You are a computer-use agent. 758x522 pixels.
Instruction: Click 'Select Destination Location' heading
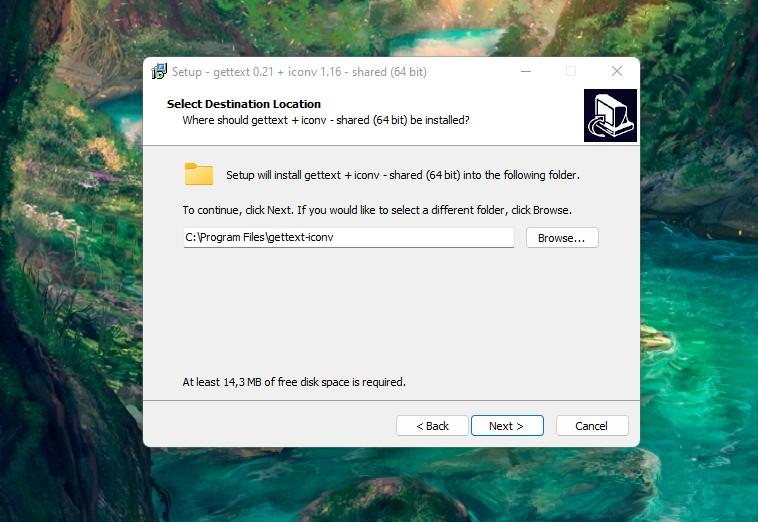[244, 104]
